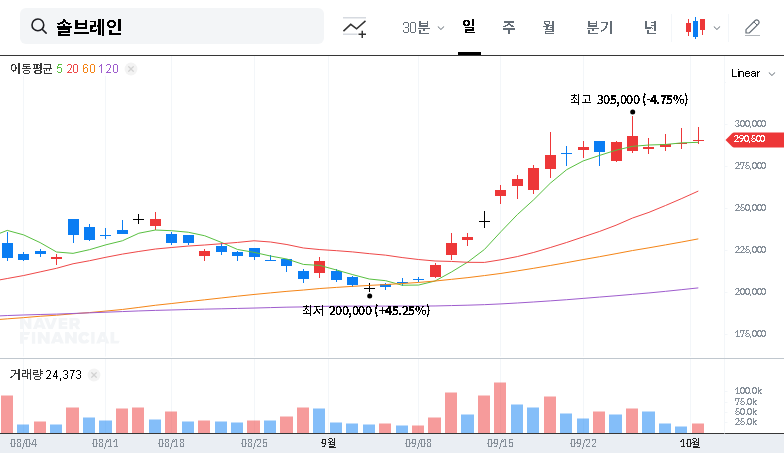Image resolution: width=784 pixels, height=453 pixels.
Task: Switch to the 주 weekly tab
Action: pyautogui.click(x=509, y=28)
